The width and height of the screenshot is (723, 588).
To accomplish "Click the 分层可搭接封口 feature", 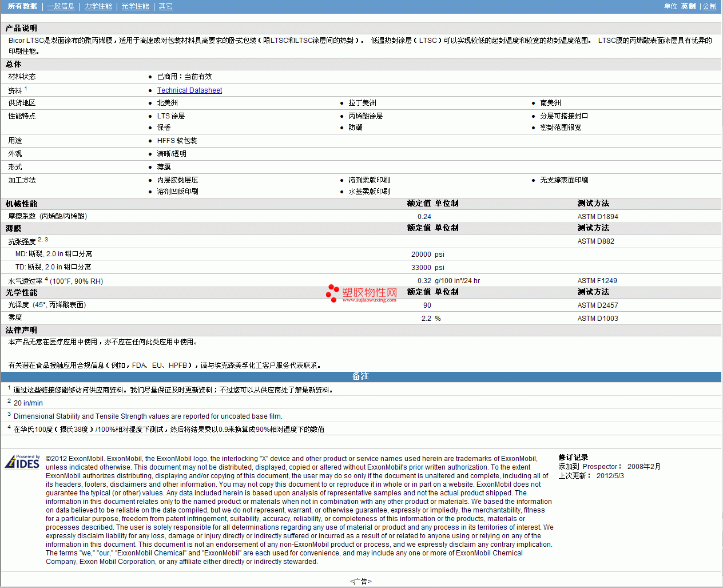I will pos(564,116).
